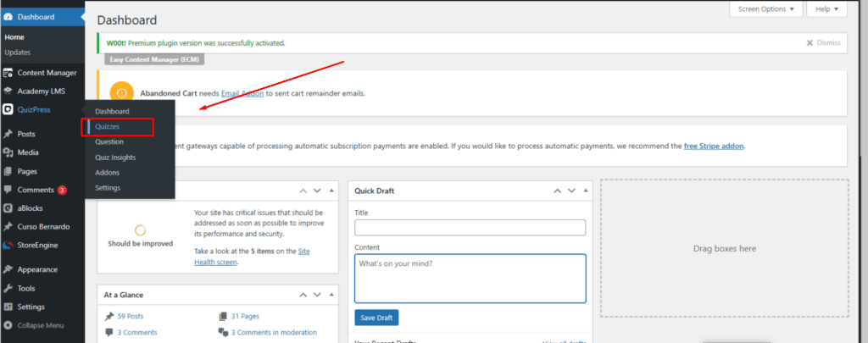Image resolution: width=868 pixels, height=343 pixels.
Task: Move Site Health widget down arrow
Action: click(317, 191)
